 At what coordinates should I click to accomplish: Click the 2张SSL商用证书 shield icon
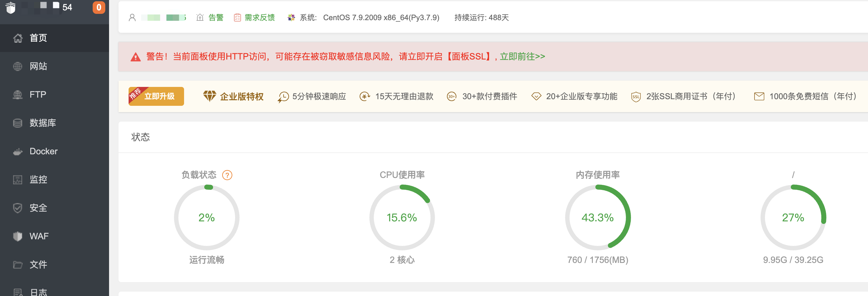point(635,97)
